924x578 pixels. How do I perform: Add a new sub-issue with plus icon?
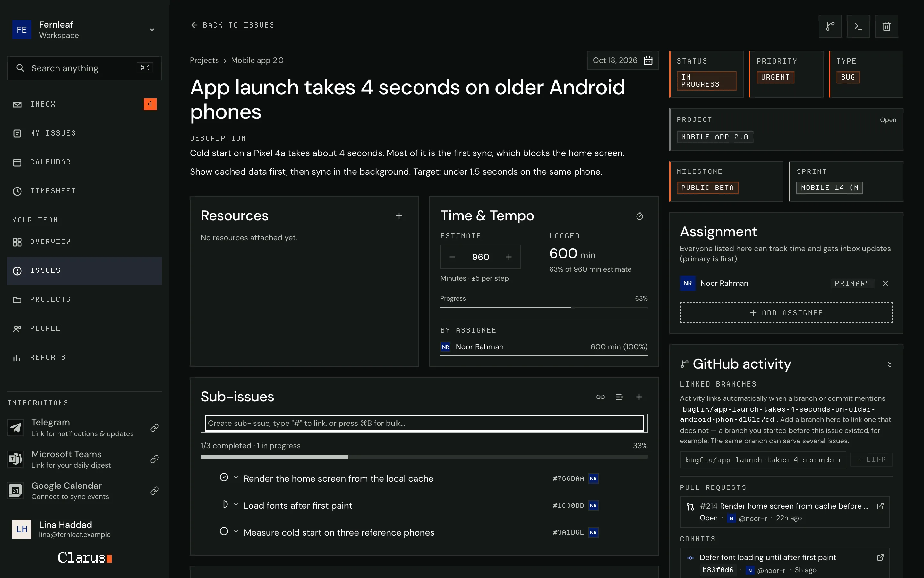click(639, 397)
